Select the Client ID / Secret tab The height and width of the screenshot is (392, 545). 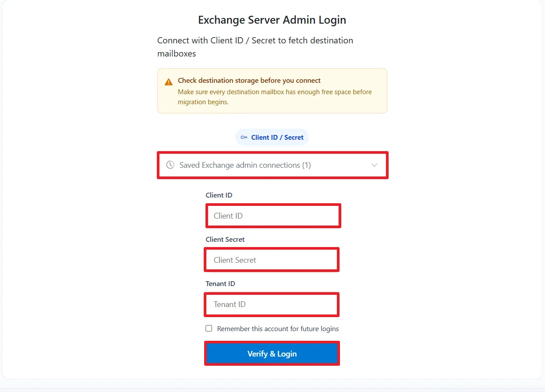point(272,138)
